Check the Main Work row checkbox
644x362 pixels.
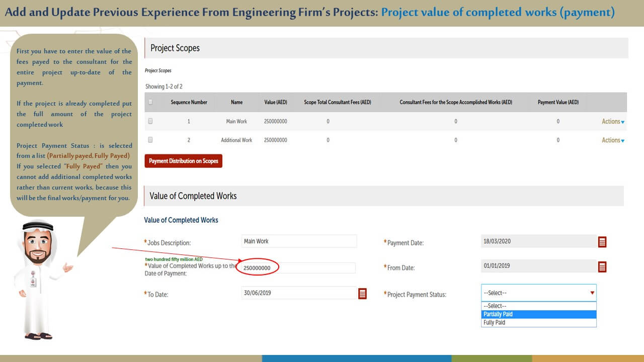pyautogui.click(x=150, y=121)
